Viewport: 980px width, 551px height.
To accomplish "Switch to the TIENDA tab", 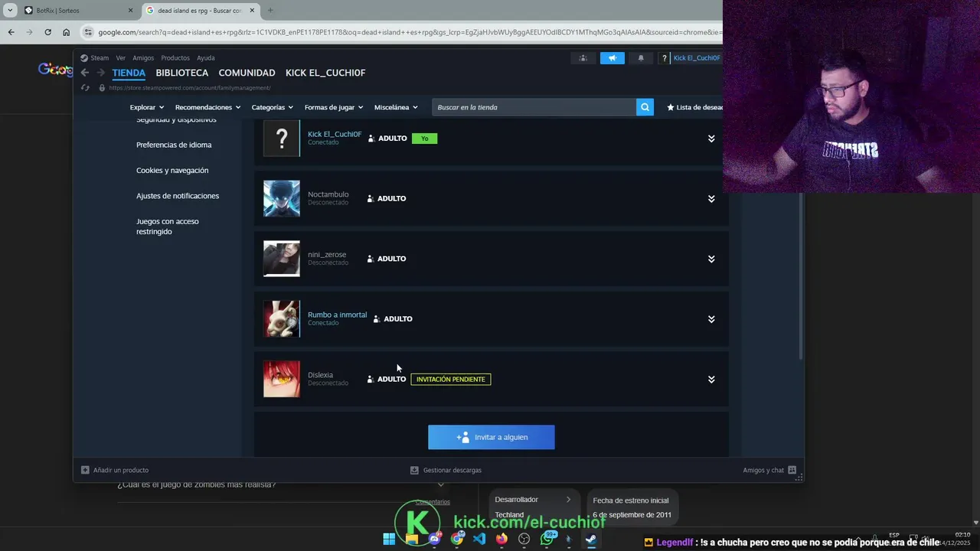I will tap(129, 73).
